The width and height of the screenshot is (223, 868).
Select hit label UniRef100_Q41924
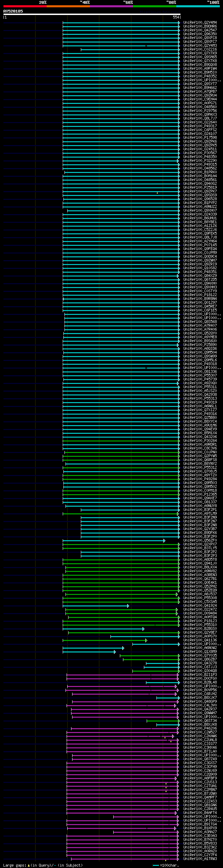coord(200,606)
